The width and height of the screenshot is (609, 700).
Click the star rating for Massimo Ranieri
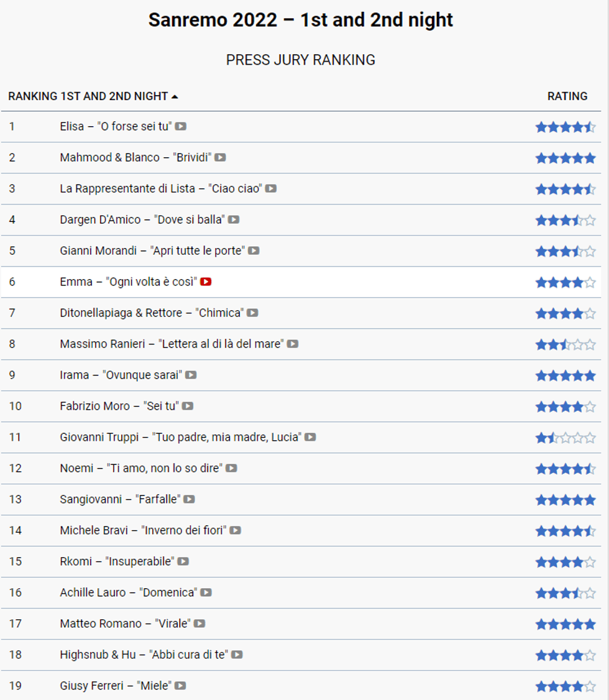pyautogui.click(x=565, y=344)
